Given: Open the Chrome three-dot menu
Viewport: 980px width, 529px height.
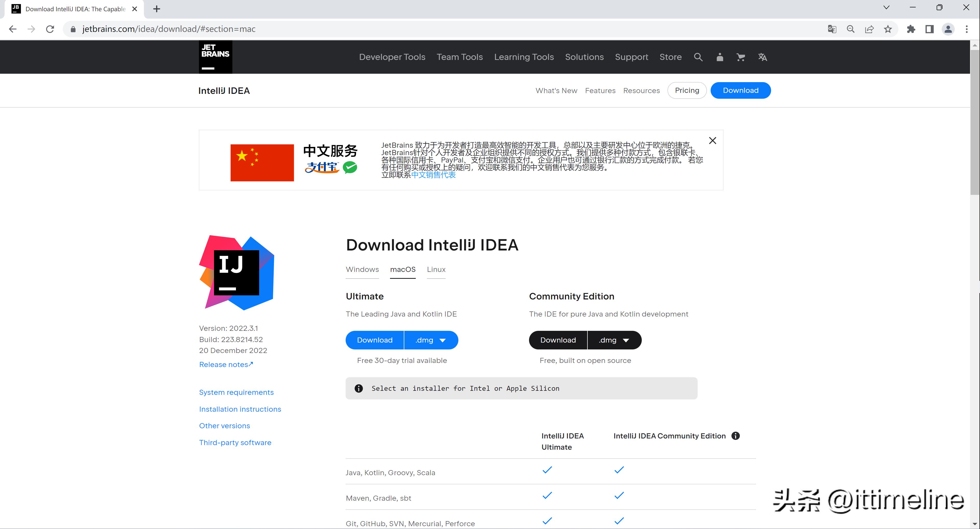Looking at the screenshot, I should (x=967, y=29).
